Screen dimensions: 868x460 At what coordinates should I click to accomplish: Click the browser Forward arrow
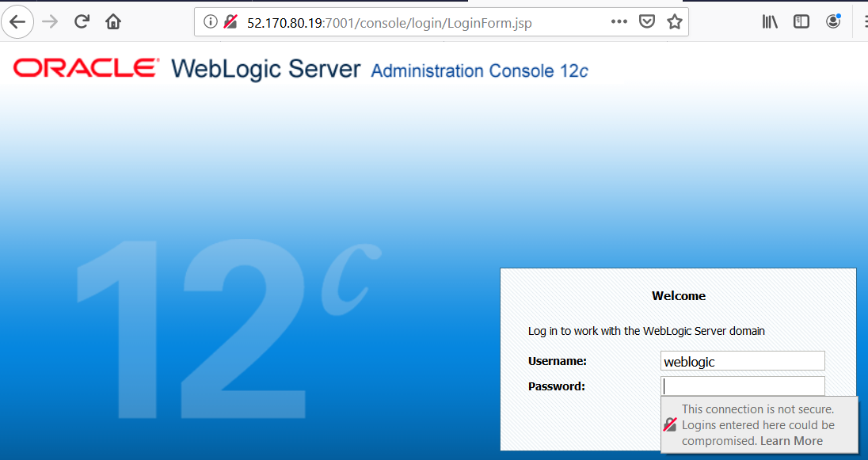click(x=50, y=22)
